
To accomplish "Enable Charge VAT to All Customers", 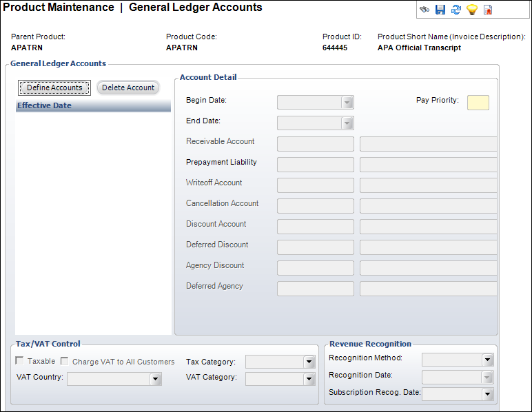I will tap(65, 361).
